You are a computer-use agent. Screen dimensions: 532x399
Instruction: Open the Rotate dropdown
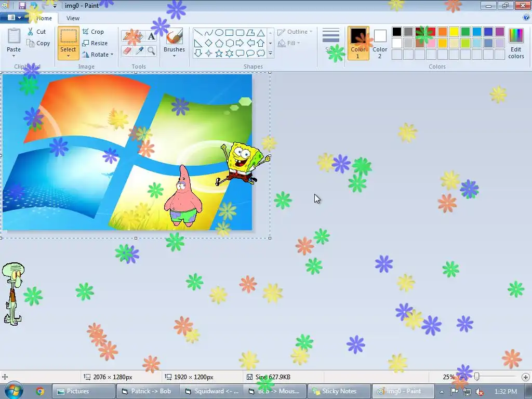point(98,55)
